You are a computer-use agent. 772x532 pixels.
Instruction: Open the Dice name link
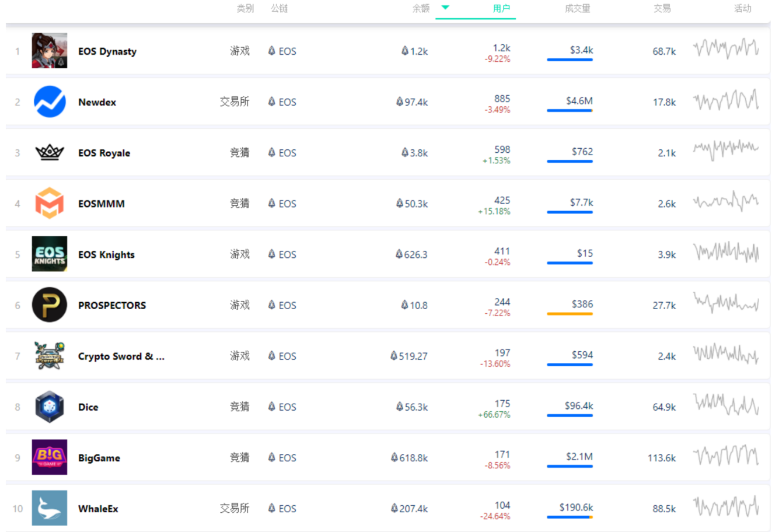coord(88,407)
